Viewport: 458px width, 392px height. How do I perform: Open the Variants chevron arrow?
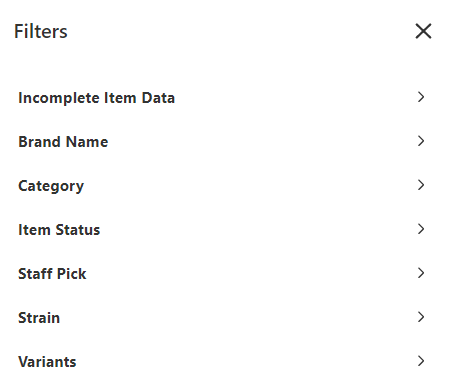tap(421, 361)
